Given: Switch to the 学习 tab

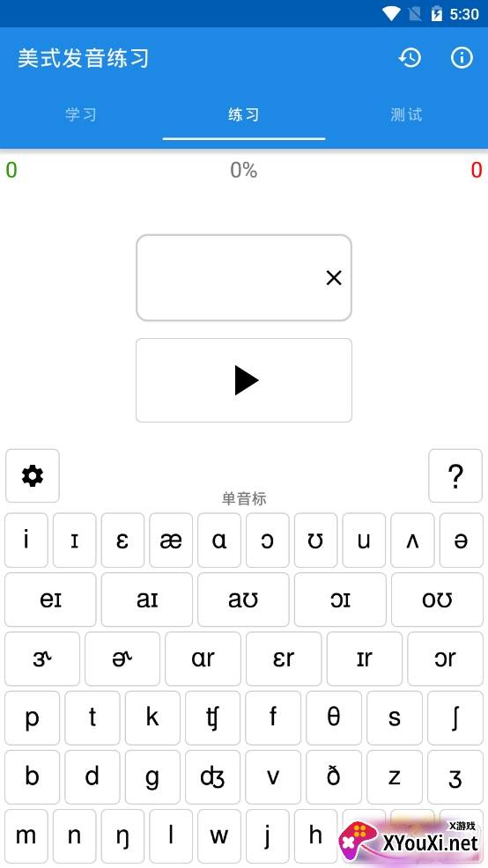Looking at the screenshot, I should pyautogui.click(x=81, y=114).
